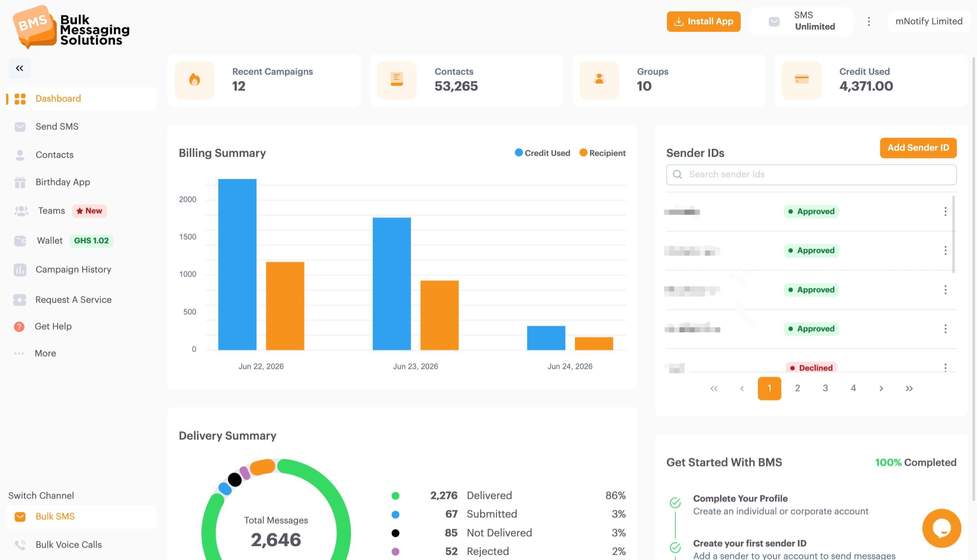Open the Dashboard menu item
Screen dimensions: 977x560
[81, 99]
